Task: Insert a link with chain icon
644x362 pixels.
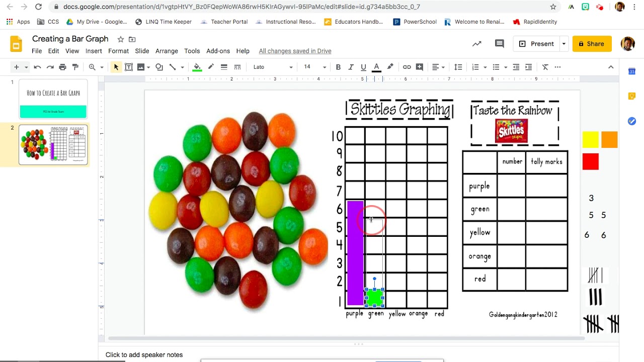Action: [407, 67]
